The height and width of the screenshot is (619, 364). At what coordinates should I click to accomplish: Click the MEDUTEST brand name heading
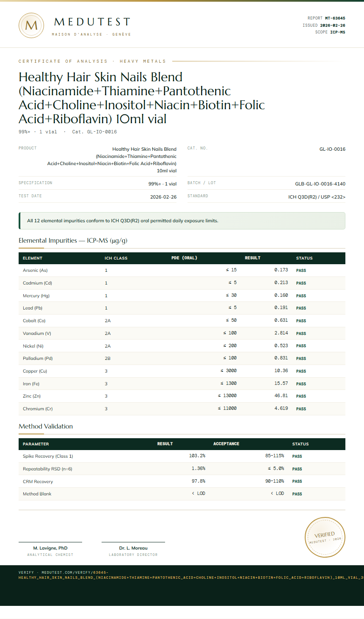(x=92, y=22)
